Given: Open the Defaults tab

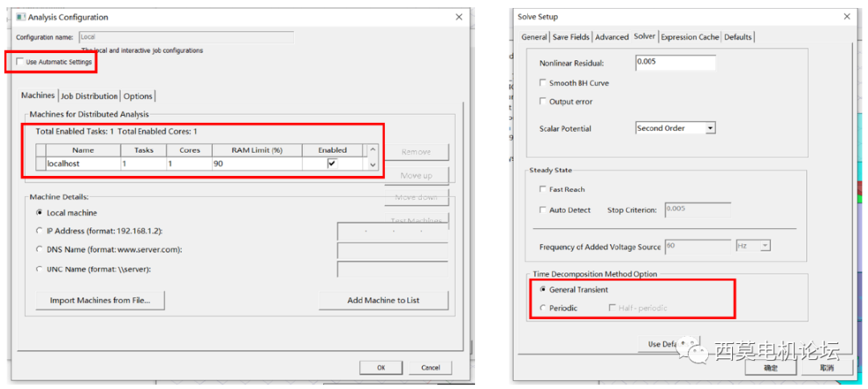Looking at the screenshot, I should [738, 37].
